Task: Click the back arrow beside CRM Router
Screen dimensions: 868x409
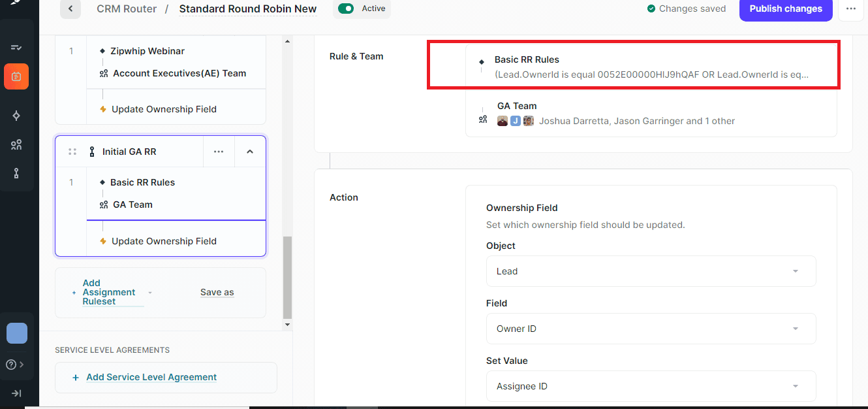Action: pos(70,9)
